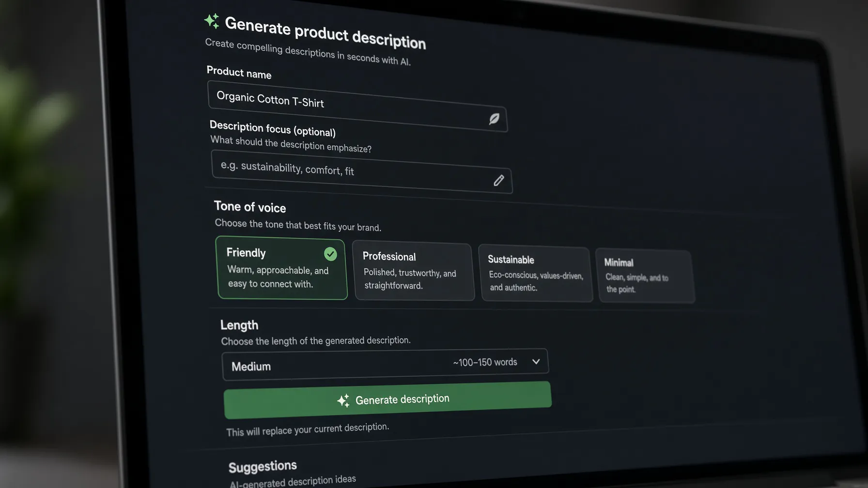
Task: Click the Generate description button
Action: [x=387, y=400]
